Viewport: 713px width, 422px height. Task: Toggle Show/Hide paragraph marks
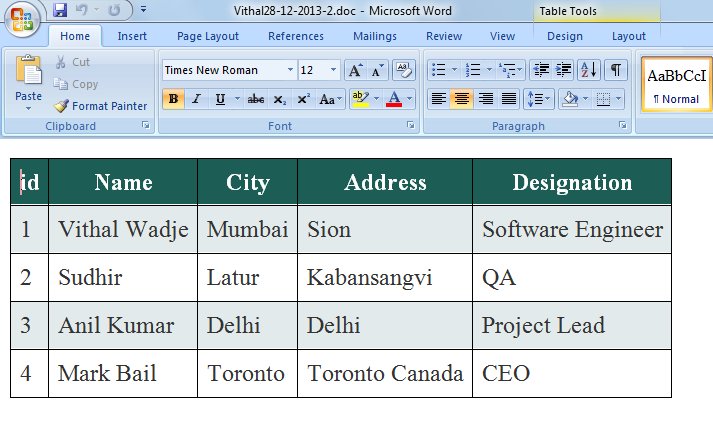616,70
